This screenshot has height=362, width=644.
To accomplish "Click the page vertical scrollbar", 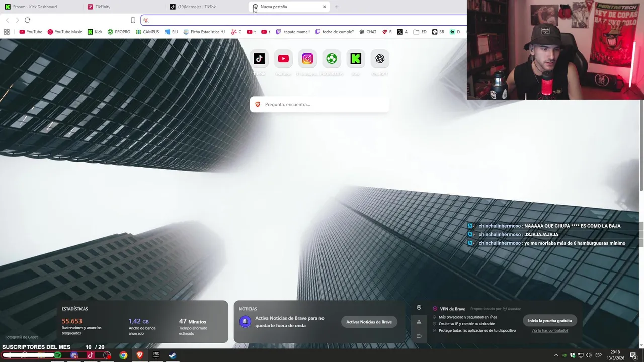I will click(641, 146).
